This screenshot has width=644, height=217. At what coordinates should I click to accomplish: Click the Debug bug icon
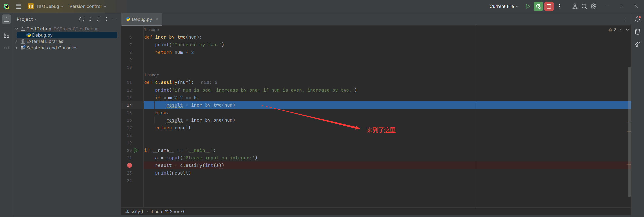tap(538, 6)
